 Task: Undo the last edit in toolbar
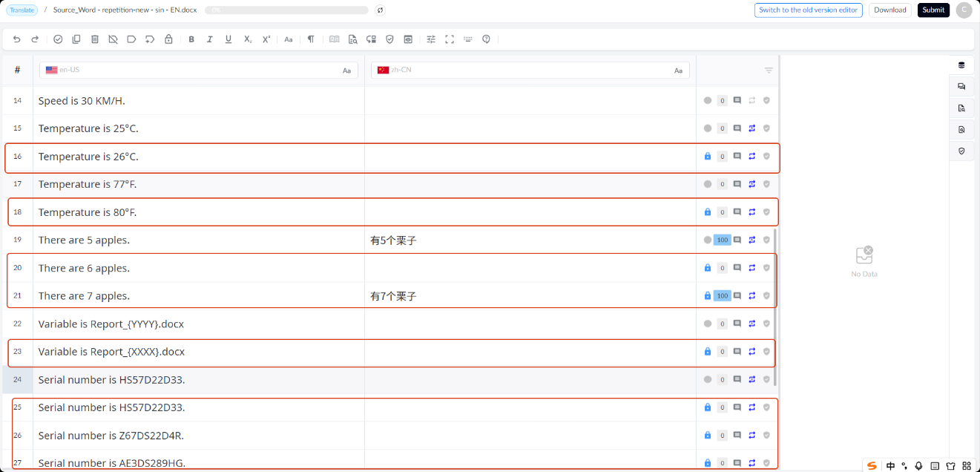17,39
